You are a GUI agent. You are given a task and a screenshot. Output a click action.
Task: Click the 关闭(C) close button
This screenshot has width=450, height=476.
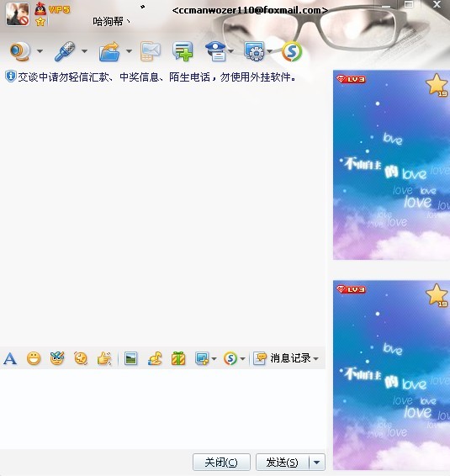tap(221, 462)
